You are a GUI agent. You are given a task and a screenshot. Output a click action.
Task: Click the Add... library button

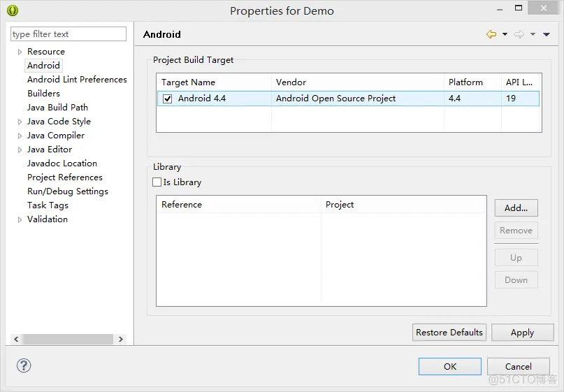[x=516, y=208]
